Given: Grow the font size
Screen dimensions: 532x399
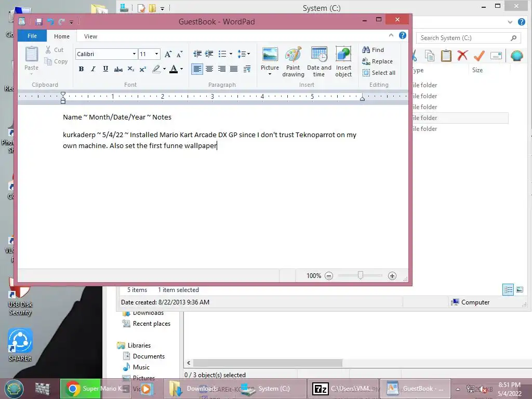Looking at the screenshot, I should click(x=168, y=54).
